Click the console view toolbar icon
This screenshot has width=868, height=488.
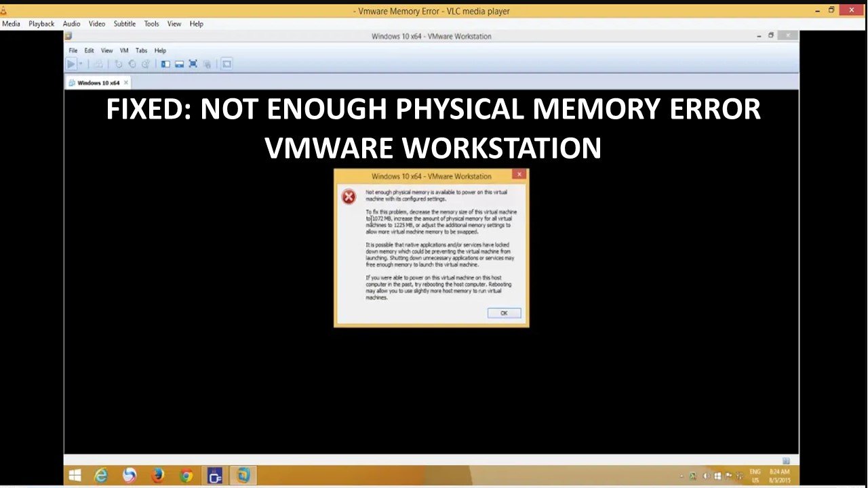pos(226,64)
